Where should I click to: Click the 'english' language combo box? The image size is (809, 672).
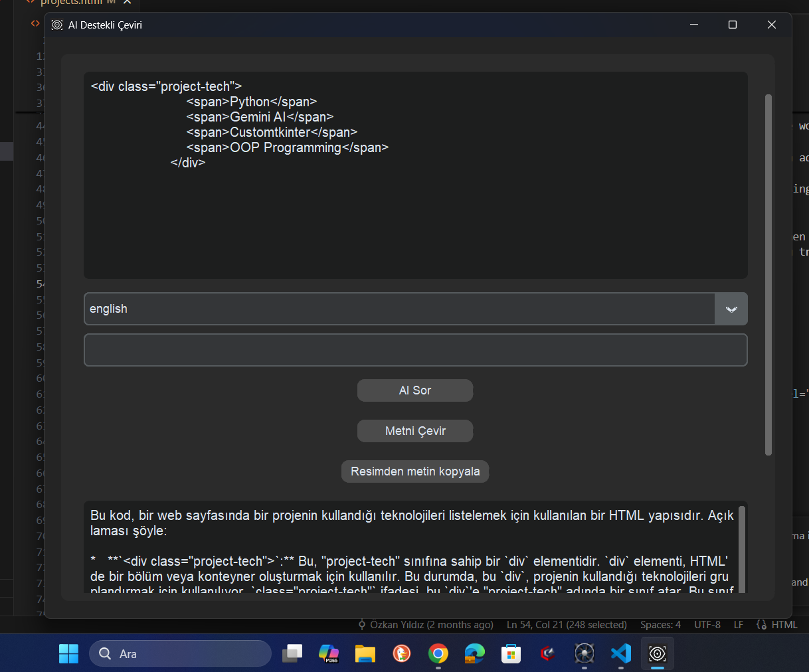tap(399, 309)
